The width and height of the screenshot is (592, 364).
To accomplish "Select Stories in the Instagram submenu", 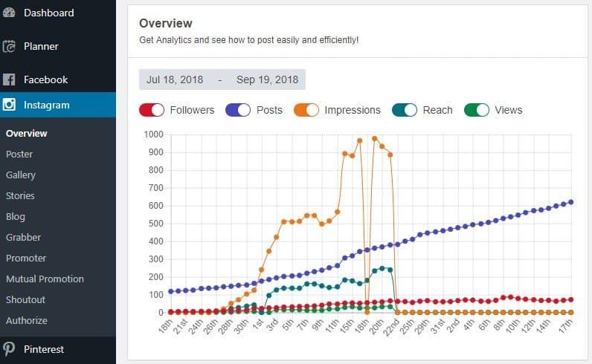I will [20, 196].
